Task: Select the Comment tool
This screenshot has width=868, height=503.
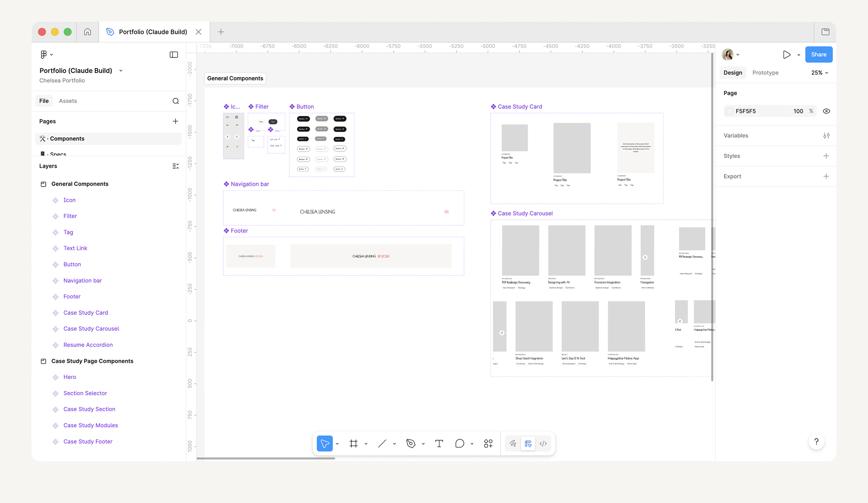Action: click(459, 443)
